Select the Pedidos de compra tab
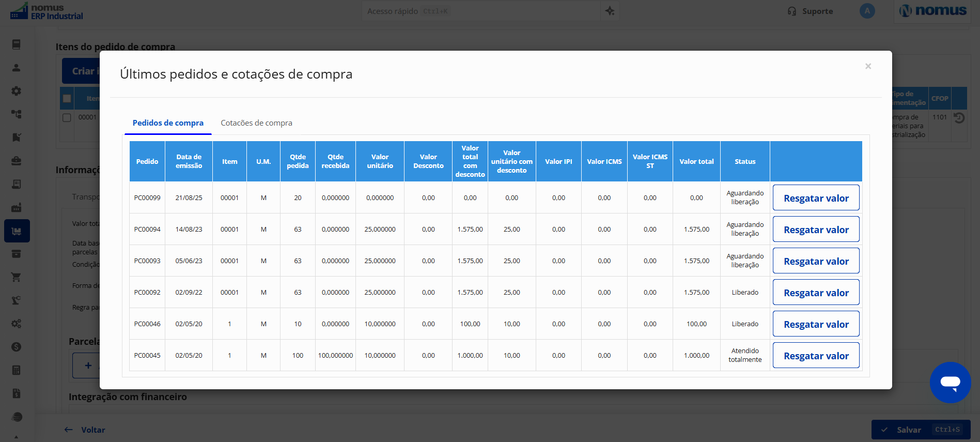The width and height of the screenshot is (980, 442). tap(168, 123)
